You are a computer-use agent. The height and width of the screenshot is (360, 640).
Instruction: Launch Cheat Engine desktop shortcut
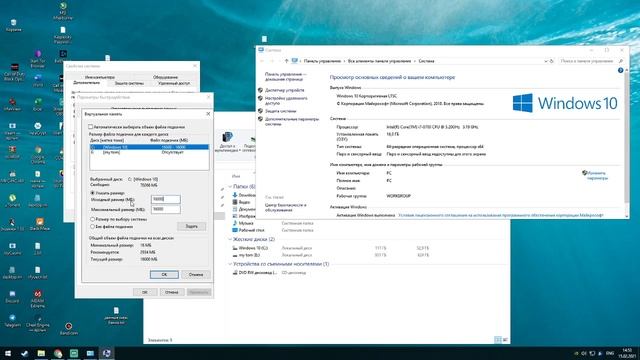38,324
